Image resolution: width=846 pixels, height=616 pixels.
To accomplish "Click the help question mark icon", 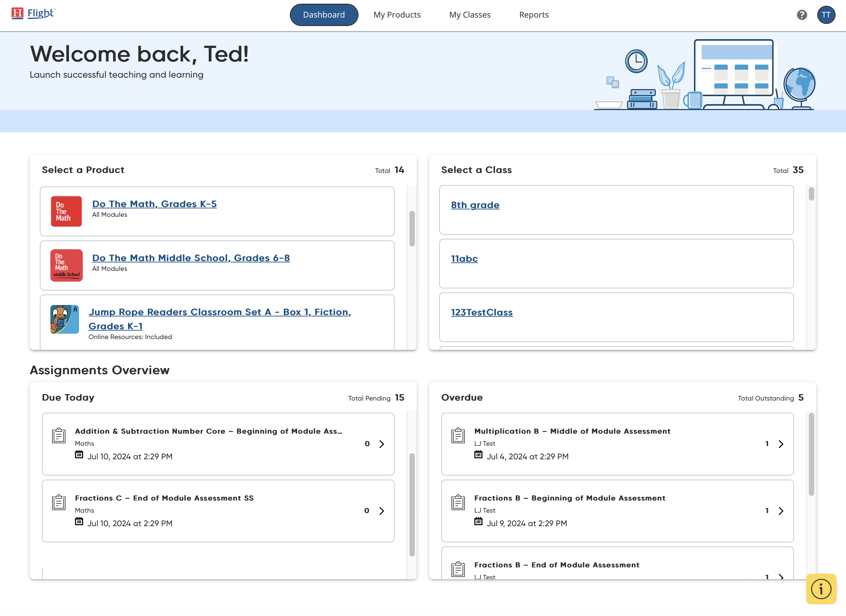I will (802, 15).
